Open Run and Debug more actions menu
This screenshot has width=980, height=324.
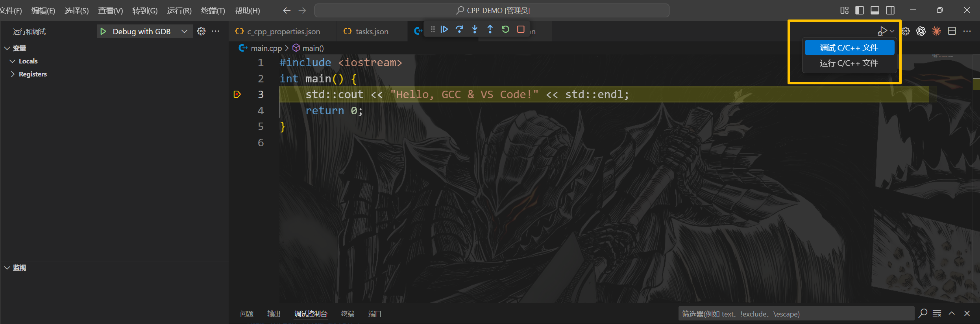216,32
